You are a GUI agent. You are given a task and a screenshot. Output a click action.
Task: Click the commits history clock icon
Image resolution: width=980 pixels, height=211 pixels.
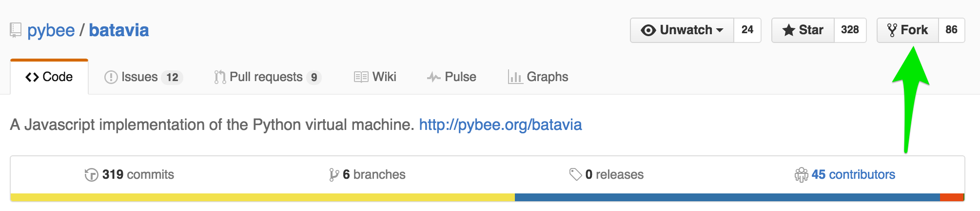point(91,174)
